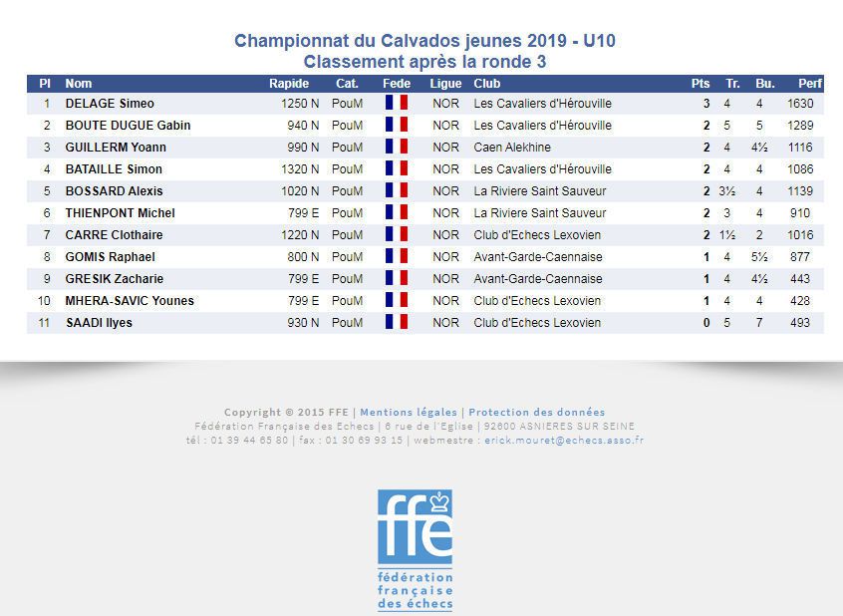This screenshot has width=843, height=616.
Task: Select the Rapide column header
Action: [289, 84]
